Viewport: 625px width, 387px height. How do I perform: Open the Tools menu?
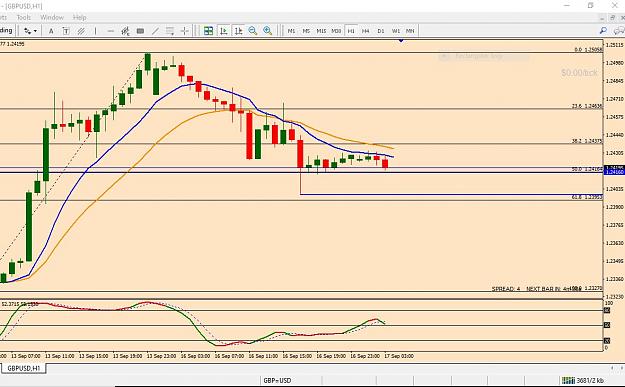pos(24,18)
